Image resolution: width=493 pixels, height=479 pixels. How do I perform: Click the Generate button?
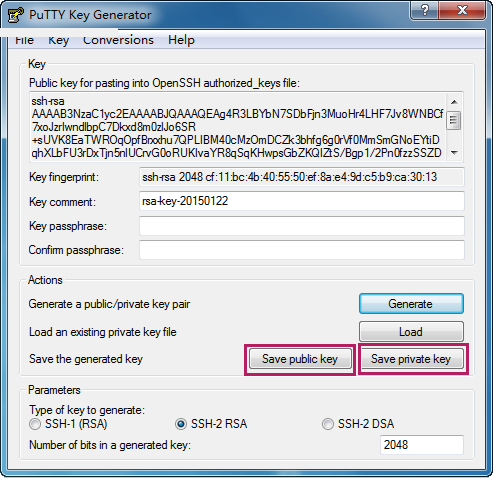click(x=411, y=304)
